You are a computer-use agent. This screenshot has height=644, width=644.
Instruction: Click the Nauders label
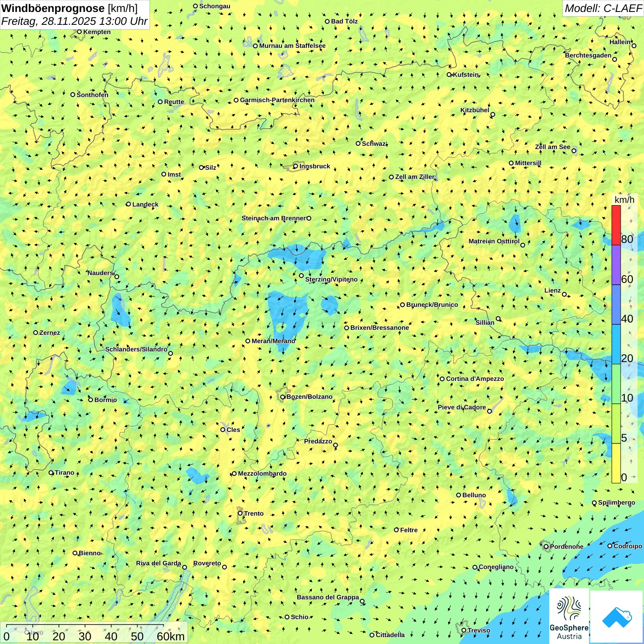click(100, 273)
